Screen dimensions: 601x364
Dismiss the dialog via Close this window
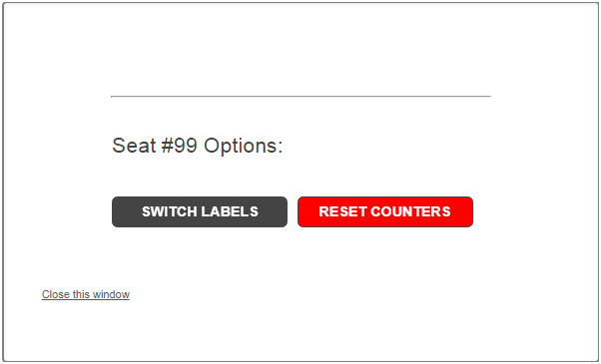pos(86,294)
